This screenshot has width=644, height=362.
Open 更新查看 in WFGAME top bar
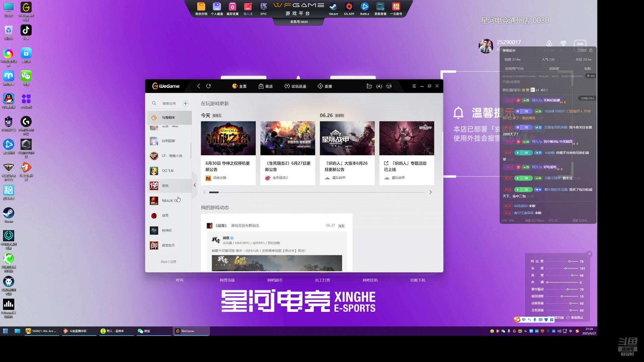(380, 9)
